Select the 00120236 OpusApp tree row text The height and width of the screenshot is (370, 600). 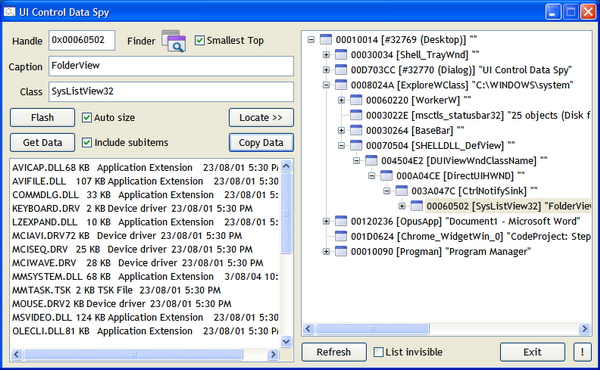[465, 221]
